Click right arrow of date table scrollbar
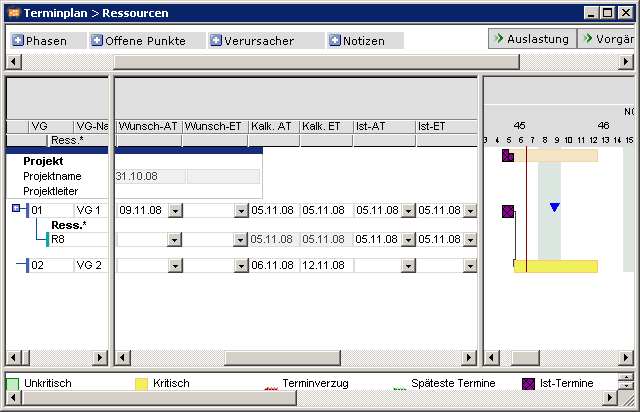640x412 pixels. [x=469, y=358]
